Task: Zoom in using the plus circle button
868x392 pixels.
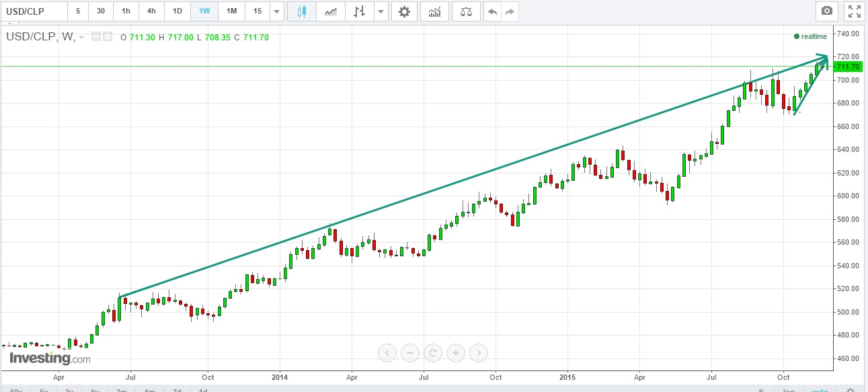Action: tap(456, 352)
